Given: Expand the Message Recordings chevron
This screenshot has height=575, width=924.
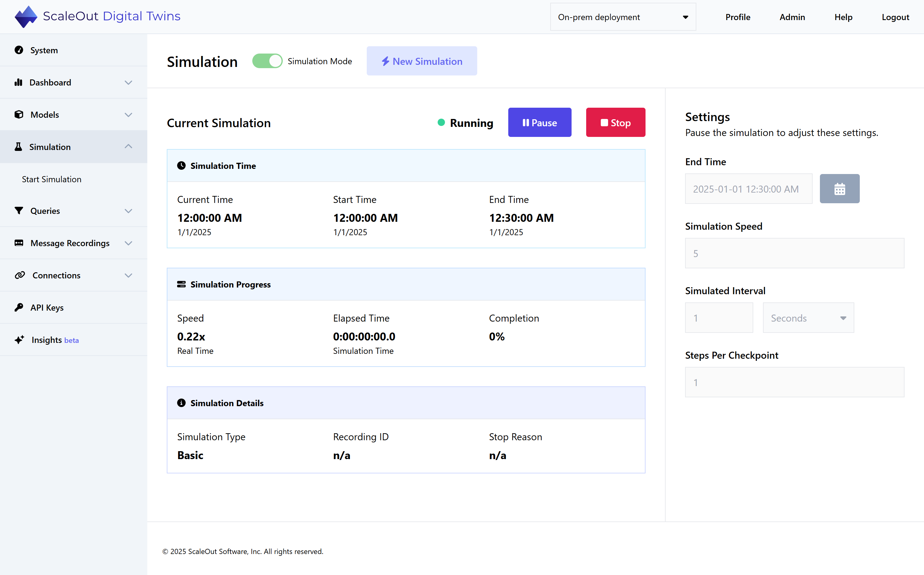Looking at the screenshot, I should [x=128, y=243].
